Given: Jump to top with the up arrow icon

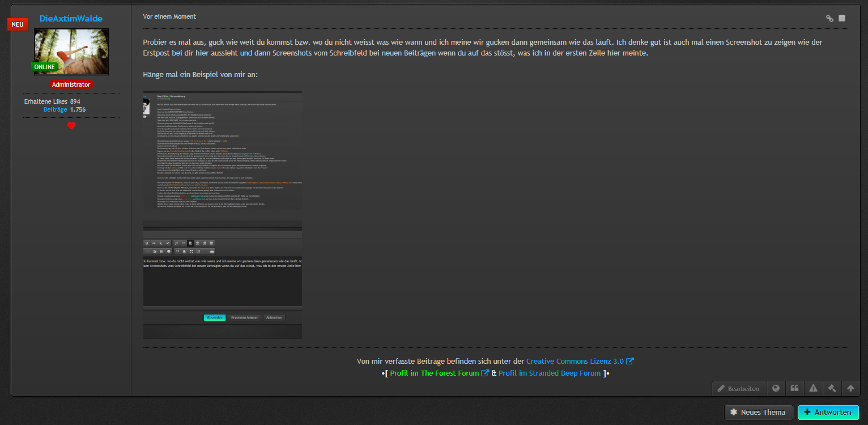Looking at the screenshot, I should [850, 389].
